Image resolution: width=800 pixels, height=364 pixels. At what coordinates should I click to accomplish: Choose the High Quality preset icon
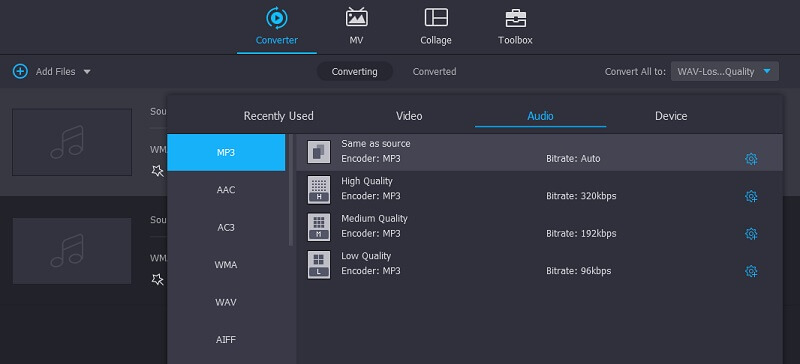pos(319,189)
